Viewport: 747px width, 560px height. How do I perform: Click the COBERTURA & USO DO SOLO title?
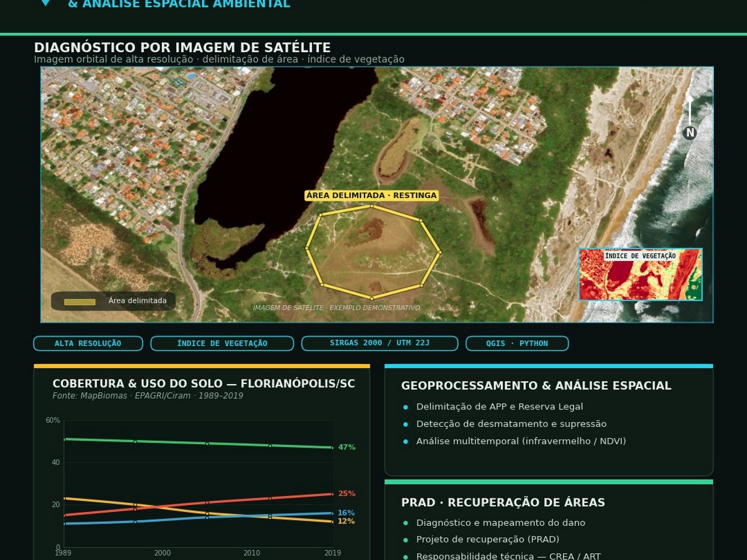(x=204, y=384)
